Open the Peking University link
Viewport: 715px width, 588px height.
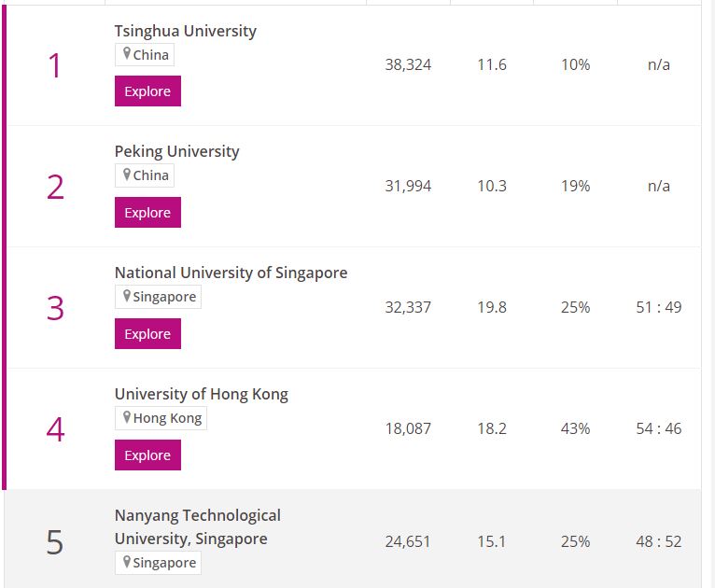pyautogui.click(x=176, y=151)
